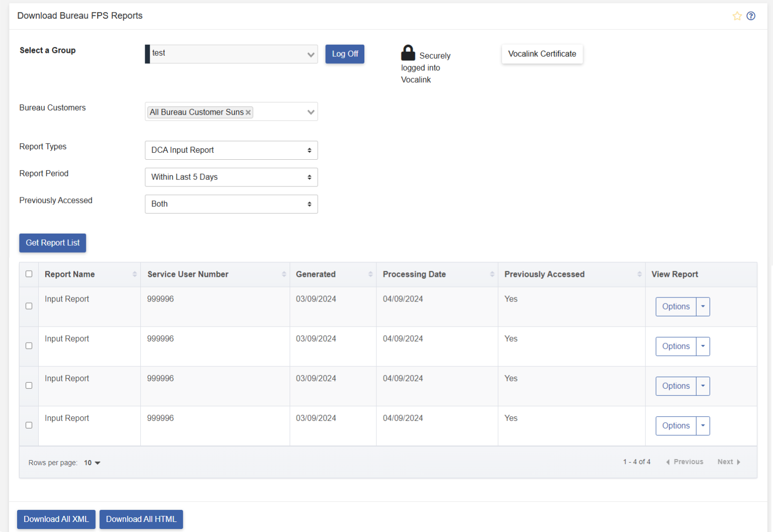Expand the Report Period dropdown
The width and height of the screenshot is (773, 532).
click(231, 177)
